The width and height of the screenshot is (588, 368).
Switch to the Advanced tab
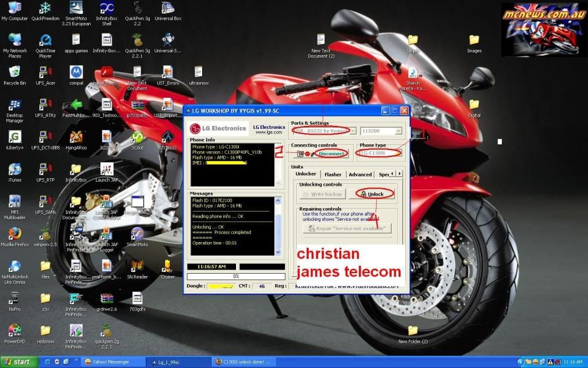click(x=360, y=174)
